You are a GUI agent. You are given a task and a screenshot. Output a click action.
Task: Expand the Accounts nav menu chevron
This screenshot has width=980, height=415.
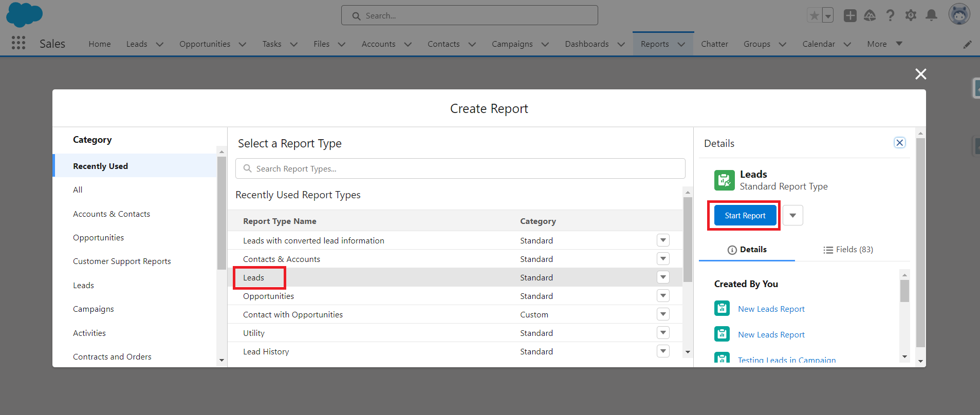pyautogui.click(x=408, y=44)
